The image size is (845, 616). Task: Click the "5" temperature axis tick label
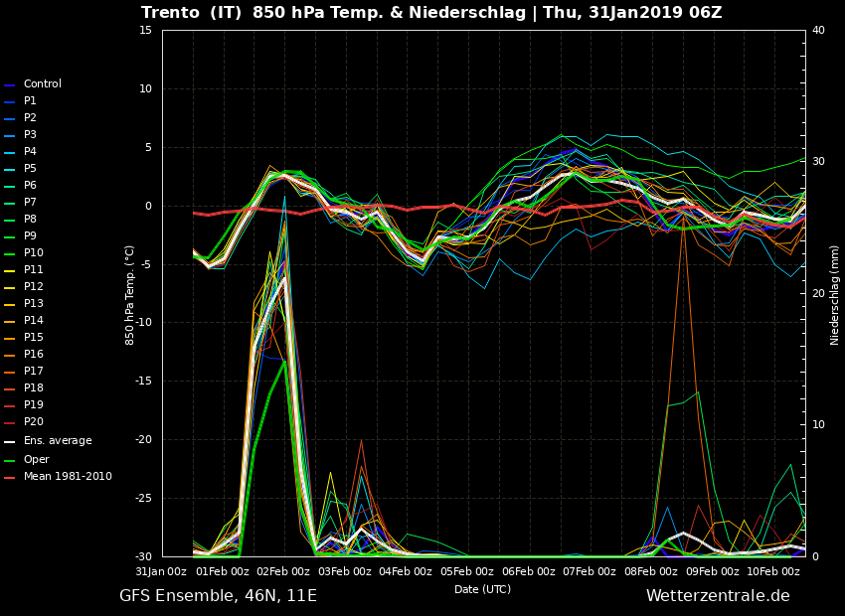[x=149, y=147]
